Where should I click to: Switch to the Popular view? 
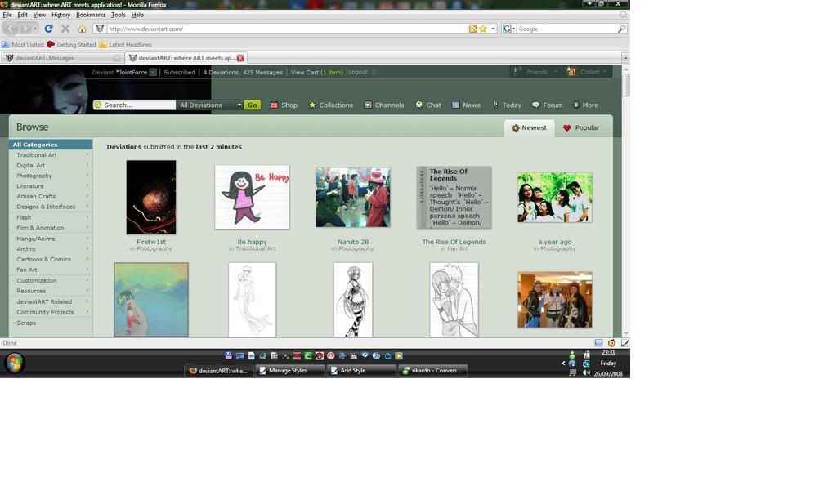click(581, 127)
